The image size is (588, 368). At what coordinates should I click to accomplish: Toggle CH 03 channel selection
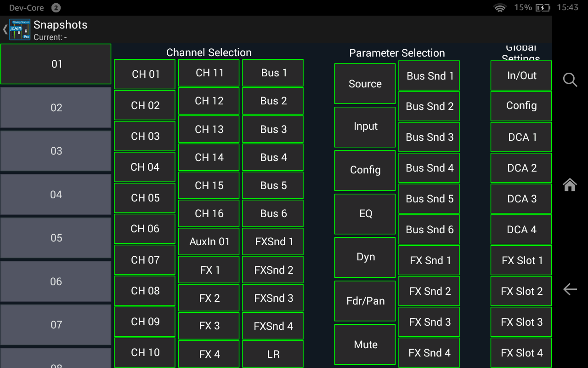(x=145, y=136)
